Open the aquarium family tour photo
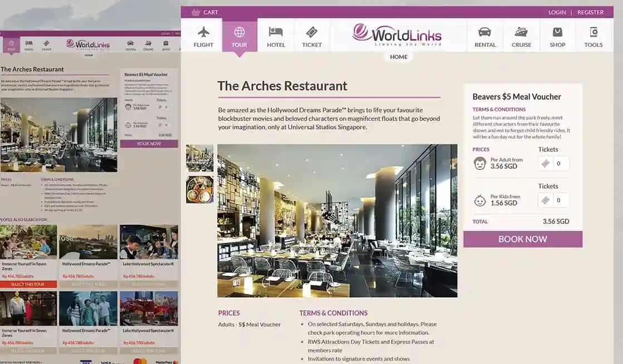 tap(88, 308)
